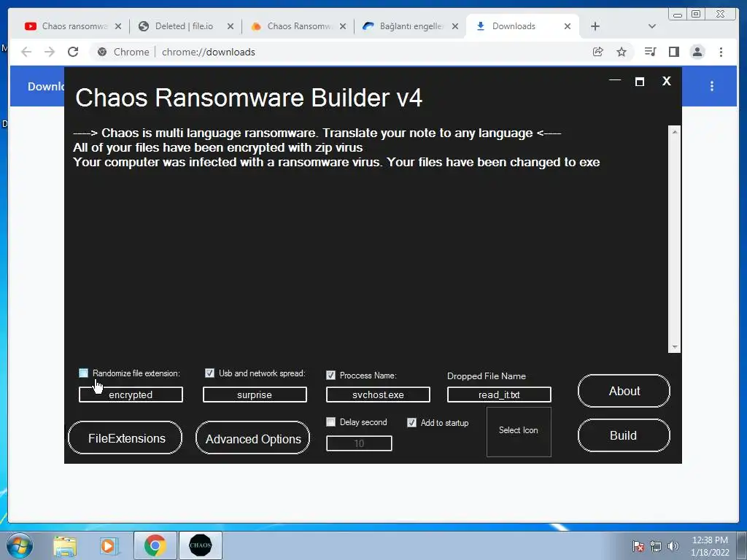747x560 pixels.
Task: Maximize the Chaos builder window
Action: tap(640, 82)
